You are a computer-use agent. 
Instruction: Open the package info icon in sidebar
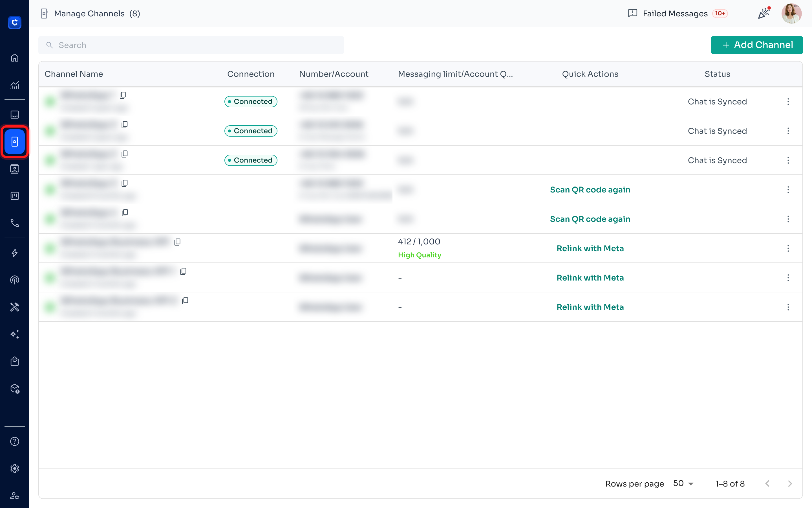(14, 388)
